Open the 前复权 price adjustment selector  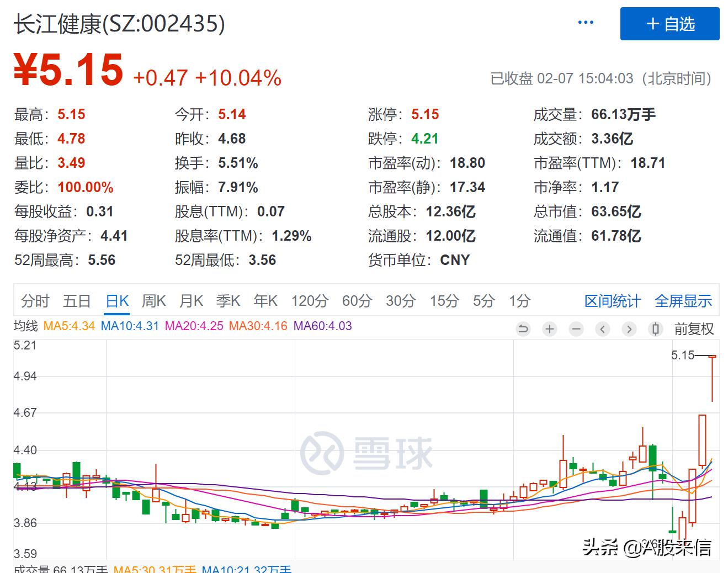tap(693, 328)
